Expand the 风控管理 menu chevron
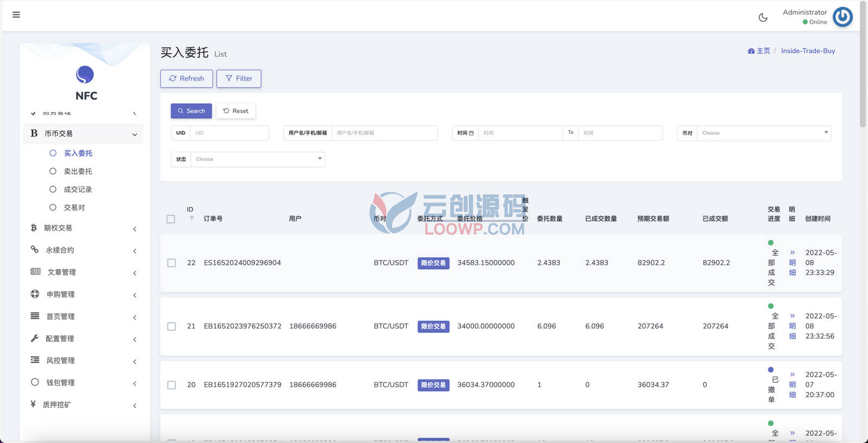This screenshot has height=443, width=868. (x=135, y=362)
